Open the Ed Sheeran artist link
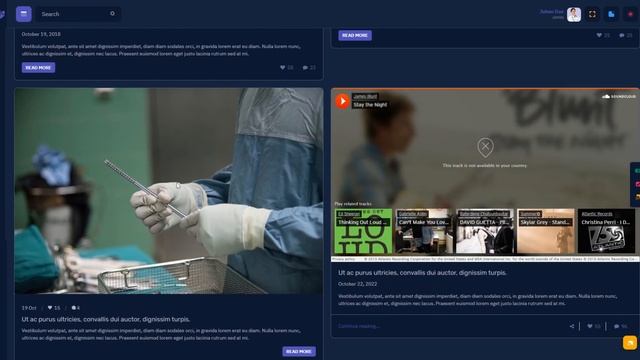 click(x=349, y=214)
